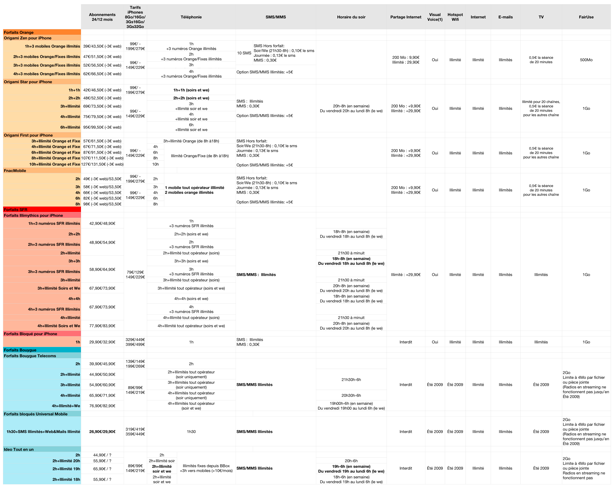Click the bold '2h+2h (soirs et we)' Origami Star cell

[191, 98]
